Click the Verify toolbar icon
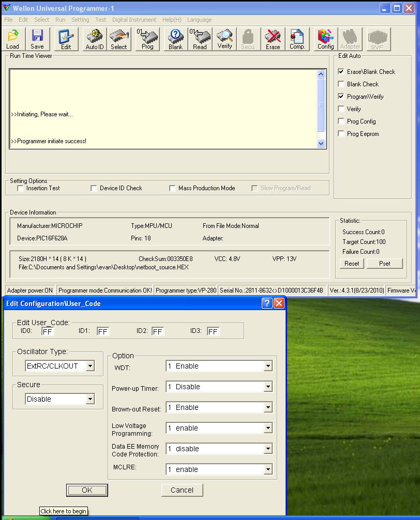The height and width of the screenshot is (520, 420). pos(224,39)
